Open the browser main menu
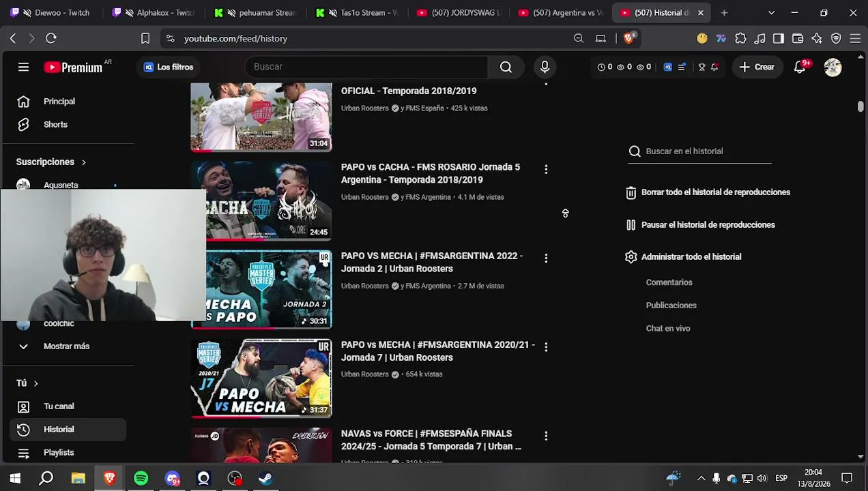This screenshot has width=868, height=491. click(855, 38)
